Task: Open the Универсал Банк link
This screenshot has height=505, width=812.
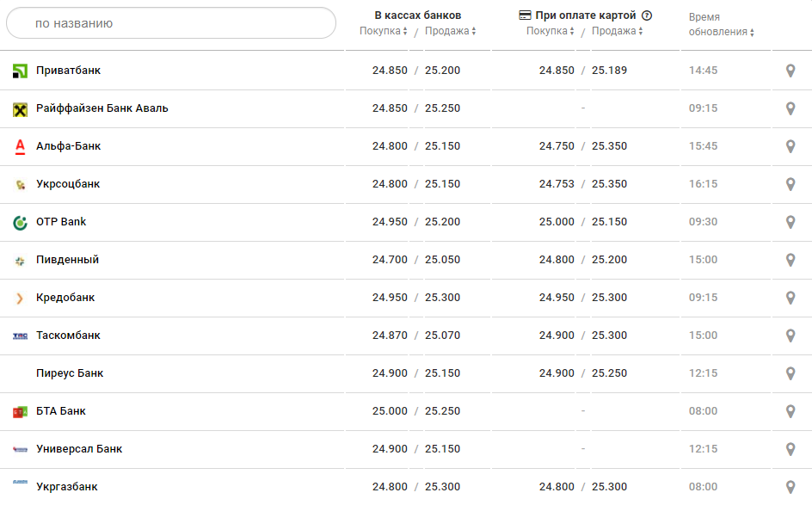Action: tap(79, 449)
